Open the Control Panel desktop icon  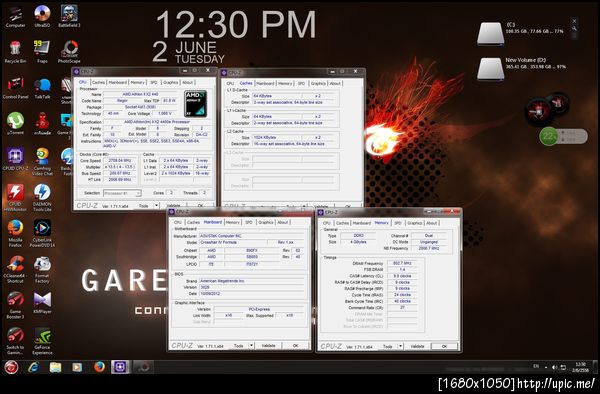pyautogui.click(x=15, y=88)
